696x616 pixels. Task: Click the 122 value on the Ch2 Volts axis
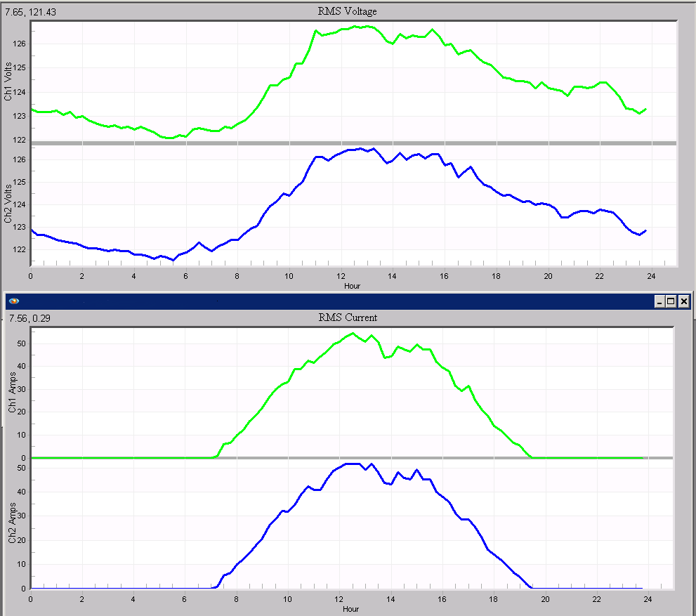[19, 249]
